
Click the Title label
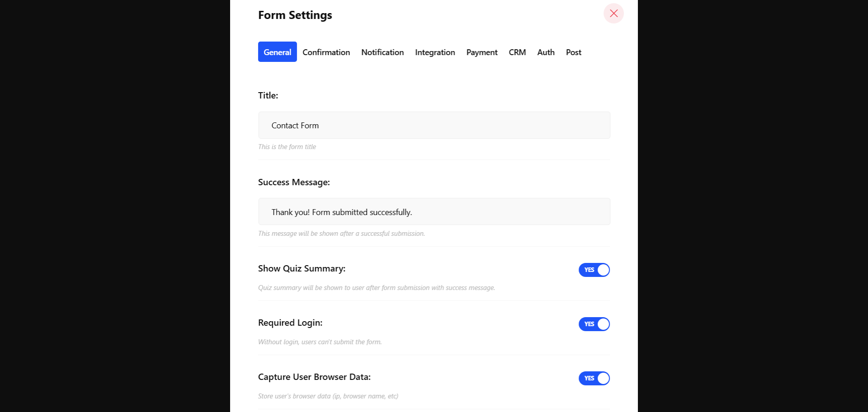pyautogui.click(x=268, y=95)
